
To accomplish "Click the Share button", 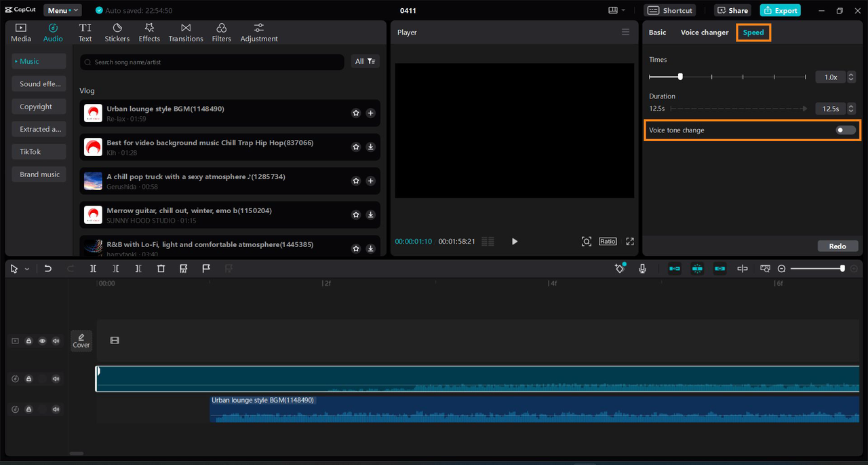I will click(x=732, y=10).
